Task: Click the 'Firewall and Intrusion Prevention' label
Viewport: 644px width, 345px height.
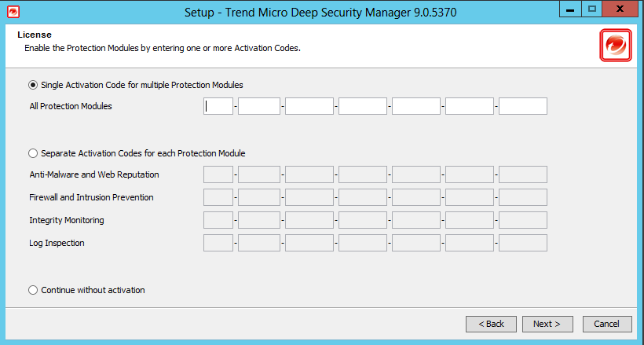Action: [91, 197]
